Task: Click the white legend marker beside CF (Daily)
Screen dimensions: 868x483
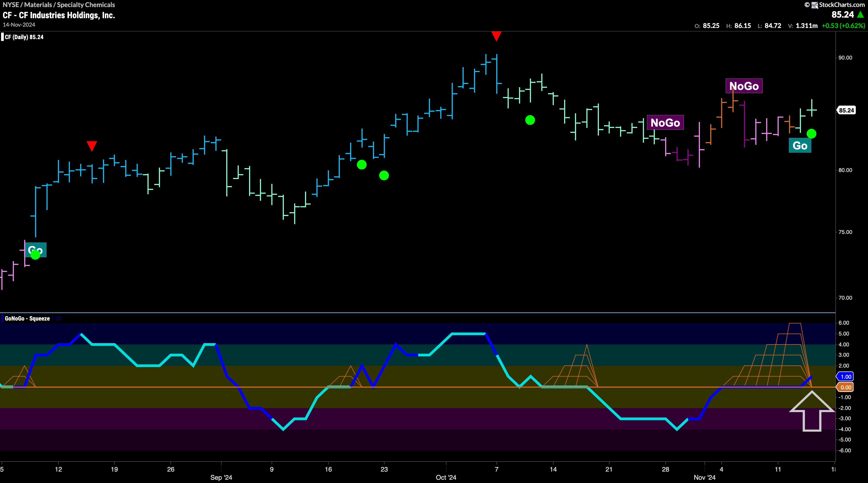Action: (x=2, y=37)
